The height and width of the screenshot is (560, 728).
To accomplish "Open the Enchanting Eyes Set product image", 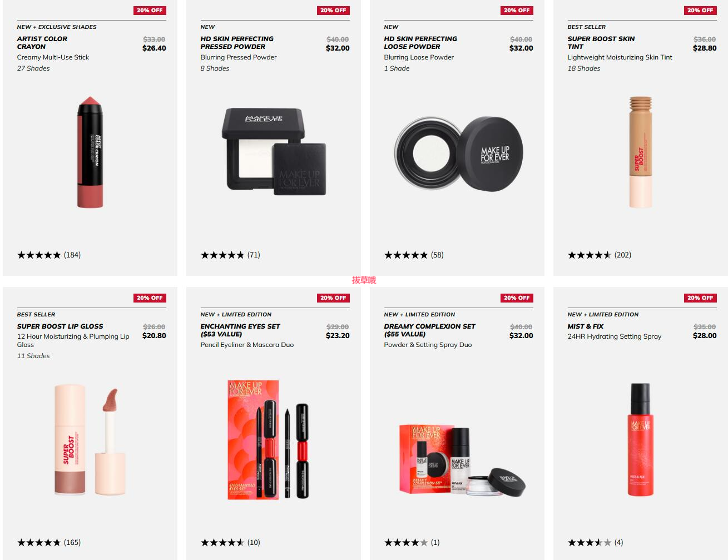I will click(x=268, y=440).
